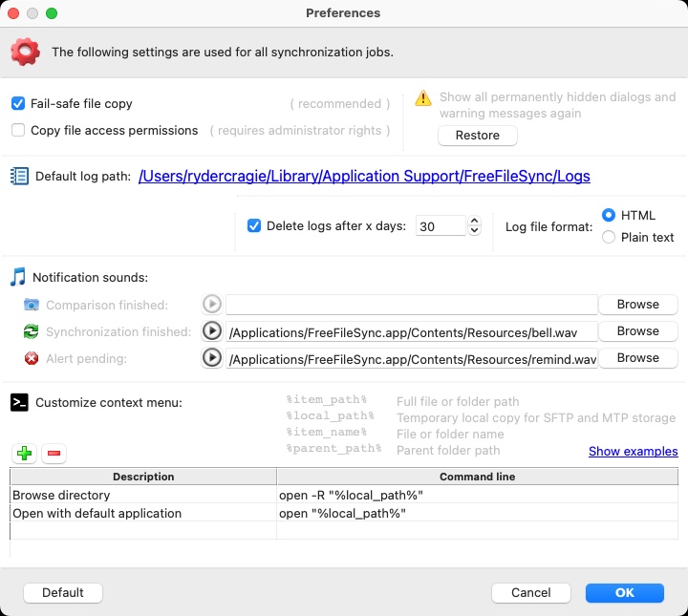The image size is (688, 616).
Task: Browse for Alert pending sound file
Action: coord(638,358)
